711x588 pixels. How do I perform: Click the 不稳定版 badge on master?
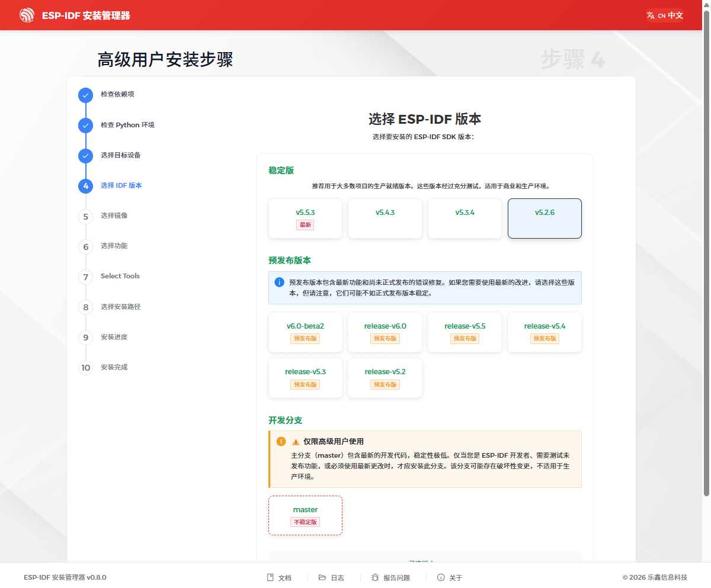click(305, 522)
